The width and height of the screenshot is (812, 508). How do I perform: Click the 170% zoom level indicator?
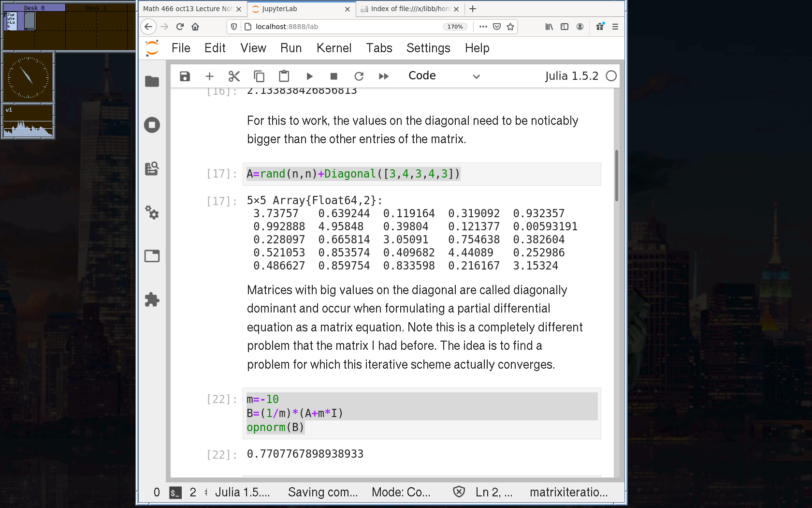tap(455, 27)
